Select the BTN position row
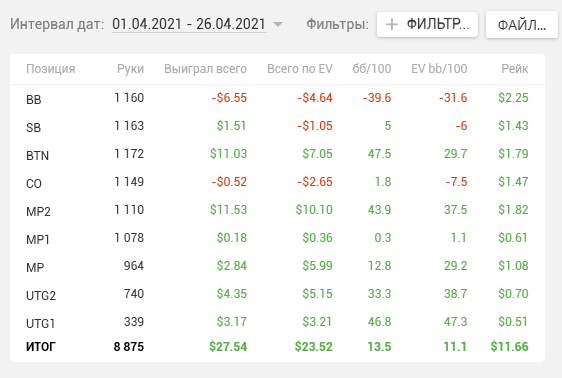562x378 pixels. 277,154
